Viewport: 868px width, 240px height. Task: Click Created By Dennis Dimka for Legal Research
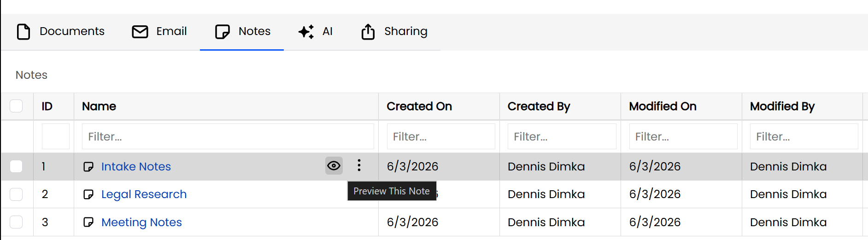point(546,194)
